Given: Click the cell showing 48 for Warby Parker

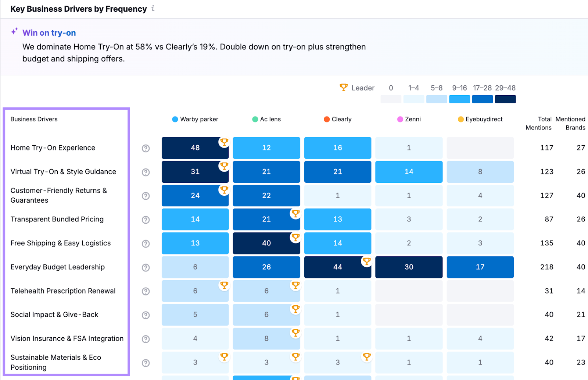Looking at the screenshot, I should 195,148.
